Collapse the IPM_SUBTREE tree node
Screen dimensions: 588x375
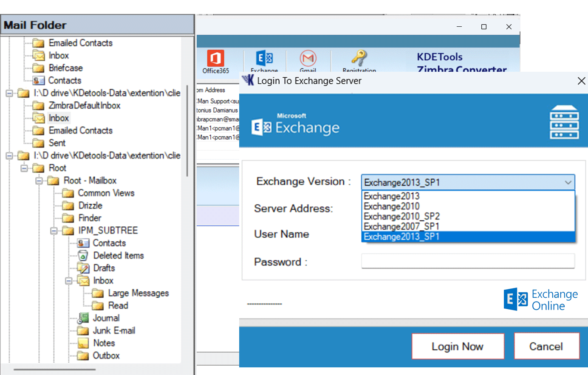pyautogui.click(x=54, y=231)
